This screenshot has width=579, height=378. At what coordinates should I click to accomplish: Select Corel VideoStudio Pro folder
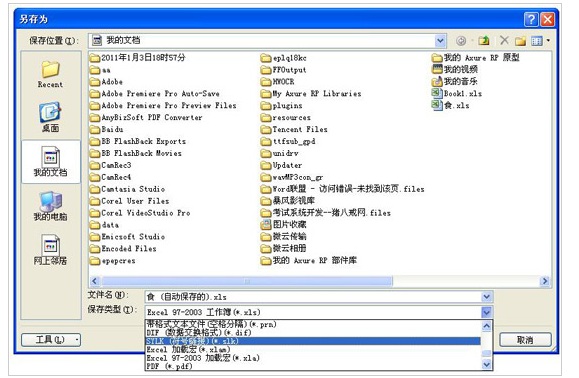(x=140, y=213)
